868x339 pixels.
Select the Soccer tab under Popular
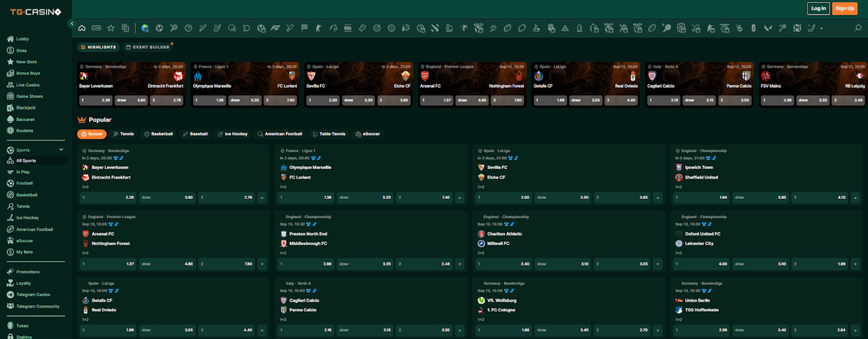92,134
